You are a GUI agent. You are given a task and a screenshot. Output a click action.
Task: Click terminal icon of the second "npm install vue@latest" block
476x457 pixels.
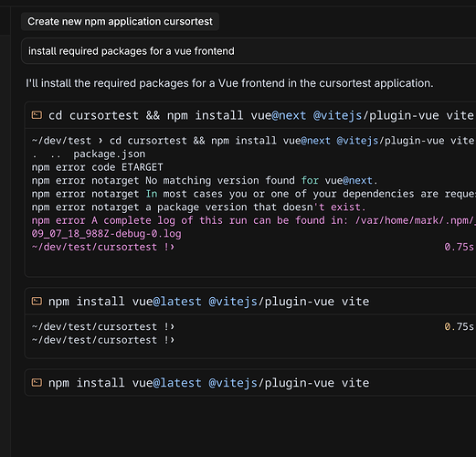click(x=37, y=302)
